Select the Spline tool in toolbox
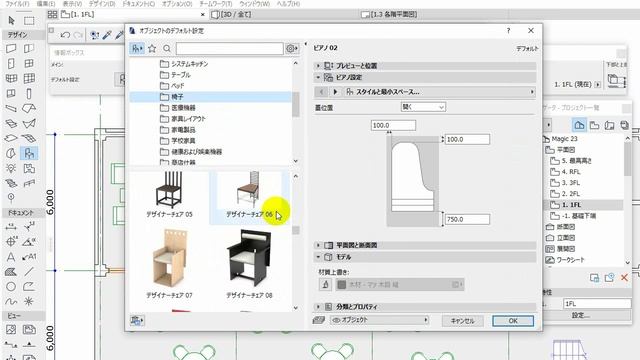The height and width of the screenshot is (360, 640). point(11,302)
